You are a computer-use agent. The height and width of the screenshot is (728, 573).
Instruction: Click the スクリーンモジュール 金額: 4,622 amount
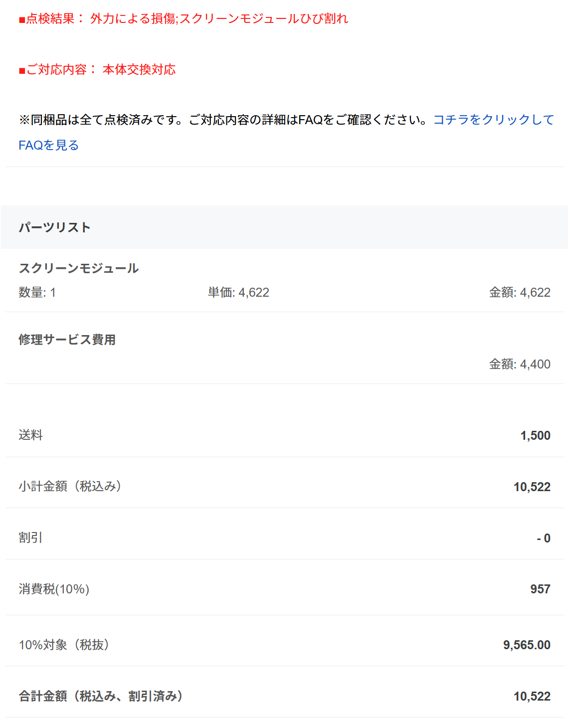pyautogui.click(x=520, y=292)
